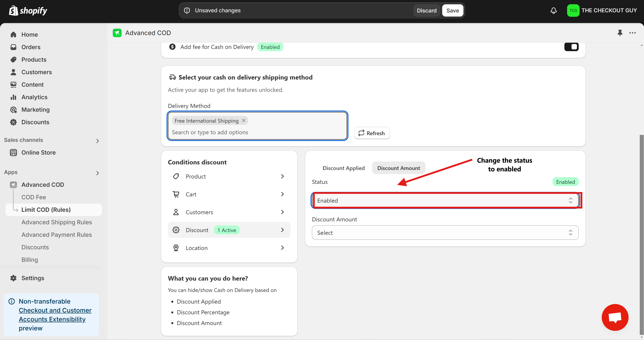Open the Settings page
This screenshot has width=644, height=340.
tap(32, 278)
